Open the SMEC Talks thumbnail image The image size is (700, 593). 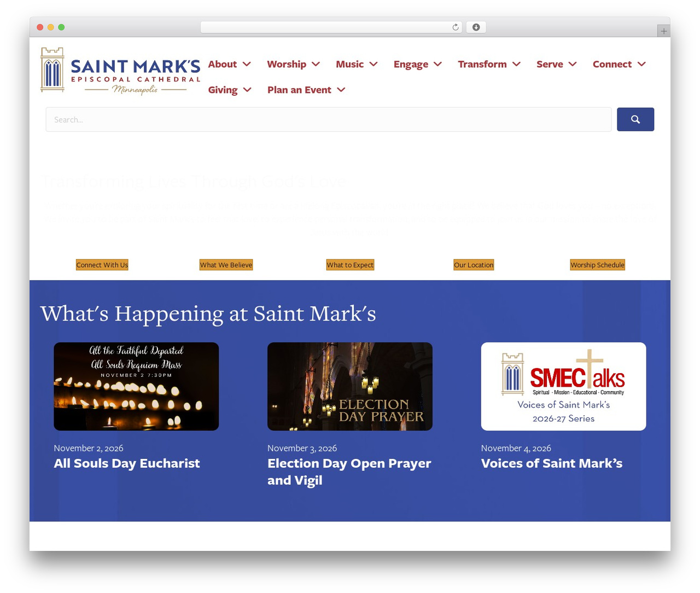coord(563,386)
